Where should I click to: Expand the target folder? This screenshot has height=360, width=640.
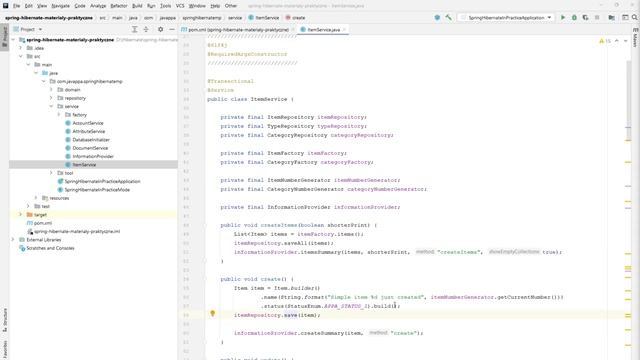click(x=20, y=215)
